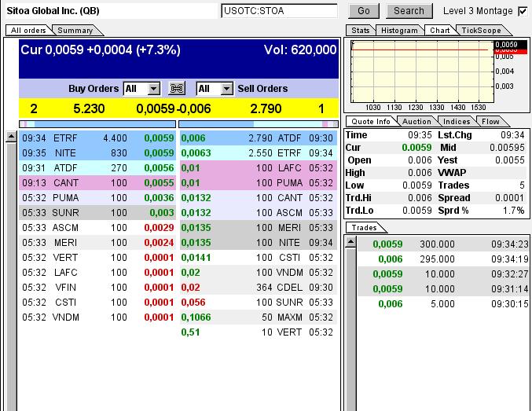The height and width of the screenshot is (411, 532).
Task: Switch to the Summary tab
Action: (x=75, y=30)
